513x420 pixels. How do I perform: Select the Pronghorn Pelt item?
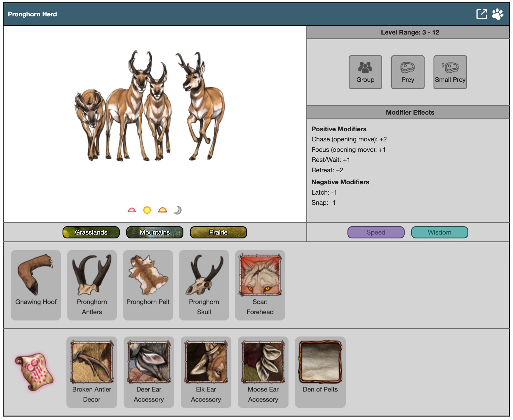click(148, 285)
